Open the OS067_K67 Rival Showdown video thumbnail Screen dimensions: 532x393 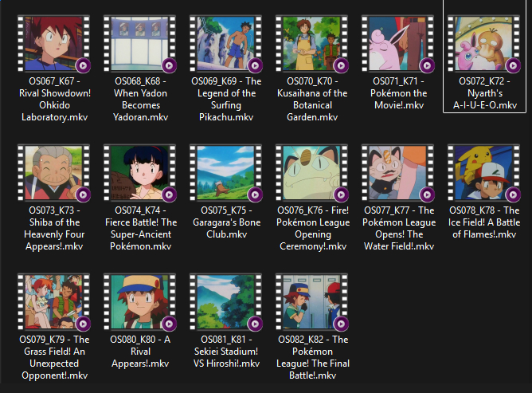54,44
